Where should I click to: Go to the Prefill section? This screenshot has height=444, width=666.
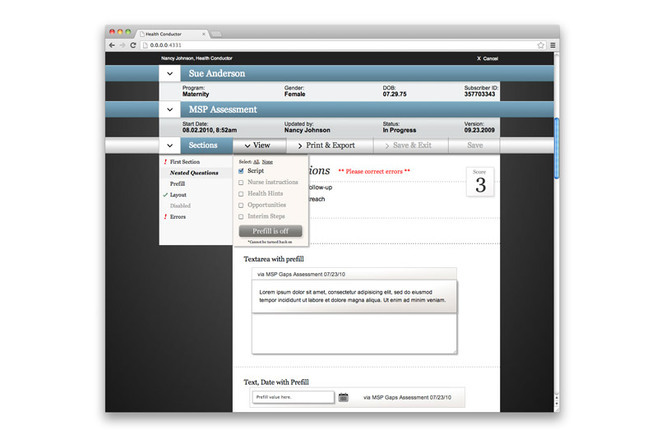(x=178, y=184)
